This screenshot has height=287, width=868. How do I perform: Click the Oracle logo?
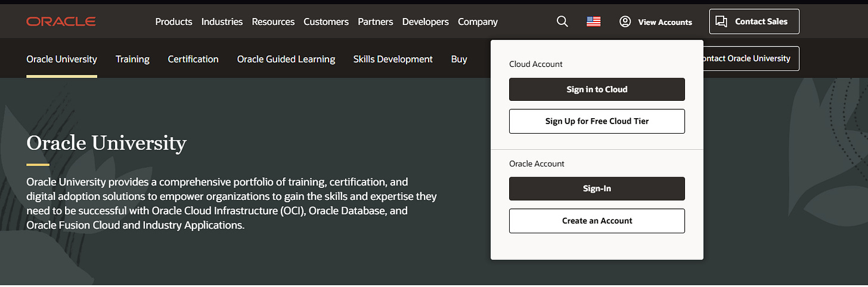61,21
